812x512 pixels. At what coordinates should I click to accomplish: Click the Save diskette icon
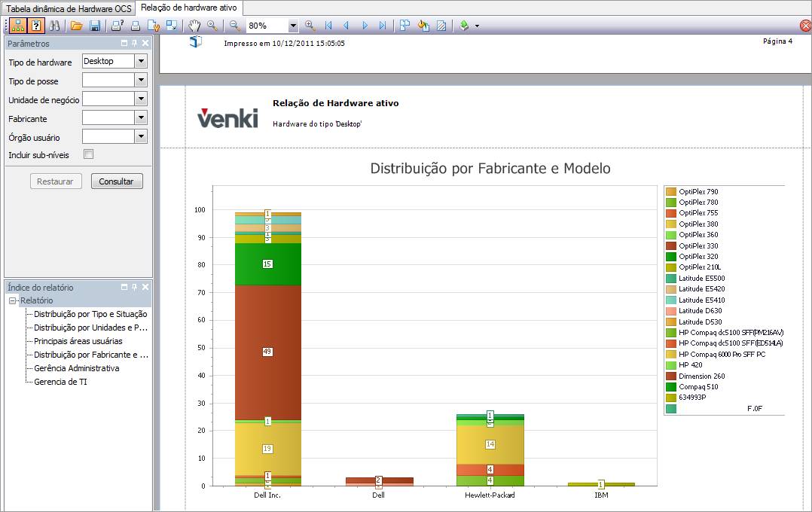[95, 26]
